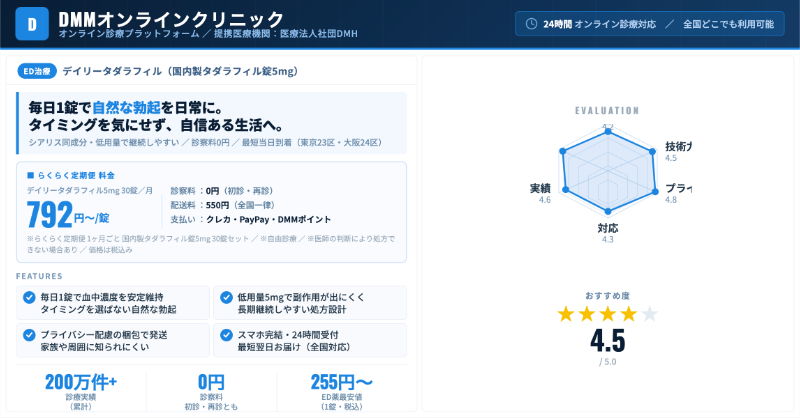Click the 4.5 recommendation score
The image size is (800, 418).
click(607, 341)
